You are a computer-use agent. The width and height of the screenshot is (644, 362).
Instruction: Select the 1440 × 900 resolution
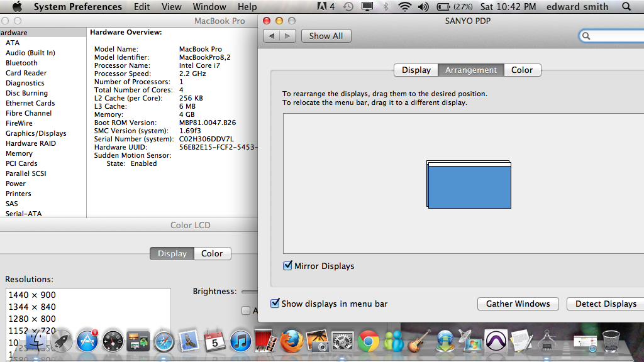pyautogui.click(x=88, y=295)
